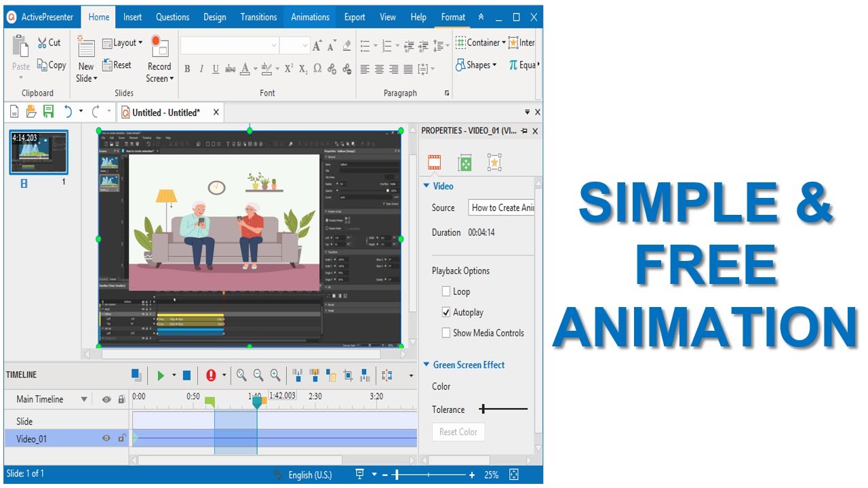This screenshot has height=488, width=868.
Task: Click the open project folder icon
Action: [x=31, y=111]
